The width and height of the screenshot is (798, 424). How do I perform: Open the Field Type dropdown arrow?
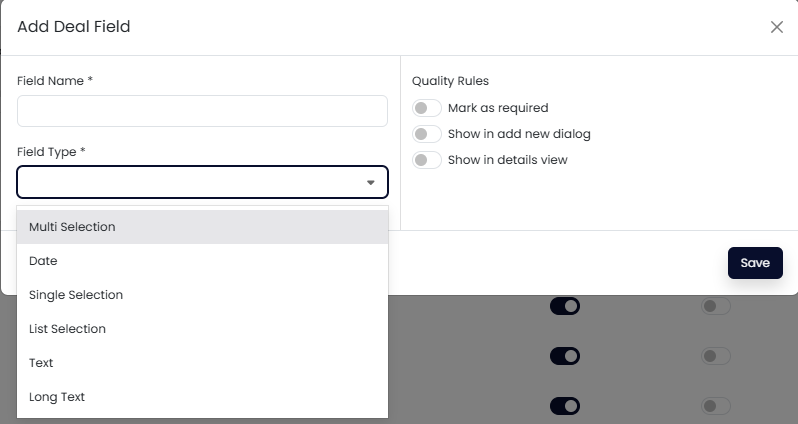click(370, 183)
